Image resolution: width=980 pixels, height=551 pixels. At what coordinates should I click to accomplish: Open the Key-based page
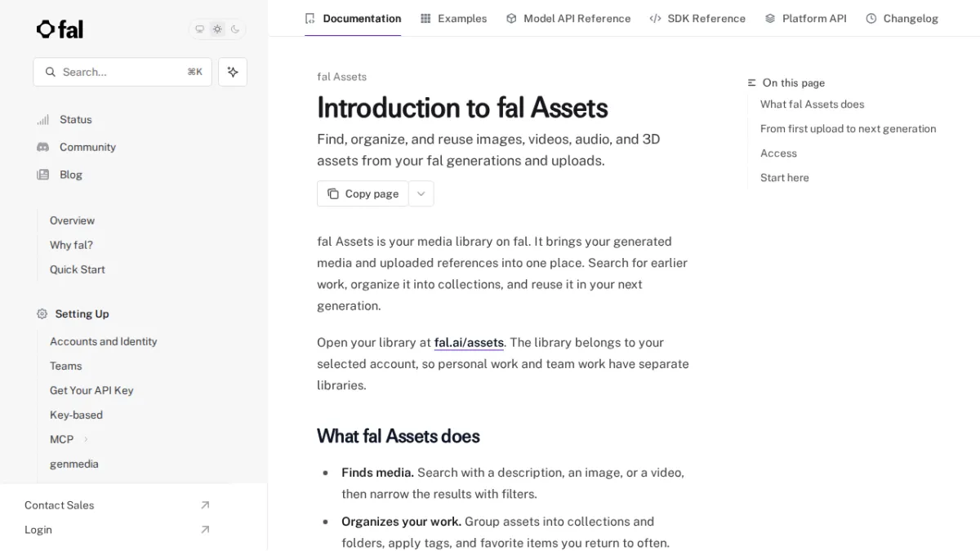tap(76, 415)
